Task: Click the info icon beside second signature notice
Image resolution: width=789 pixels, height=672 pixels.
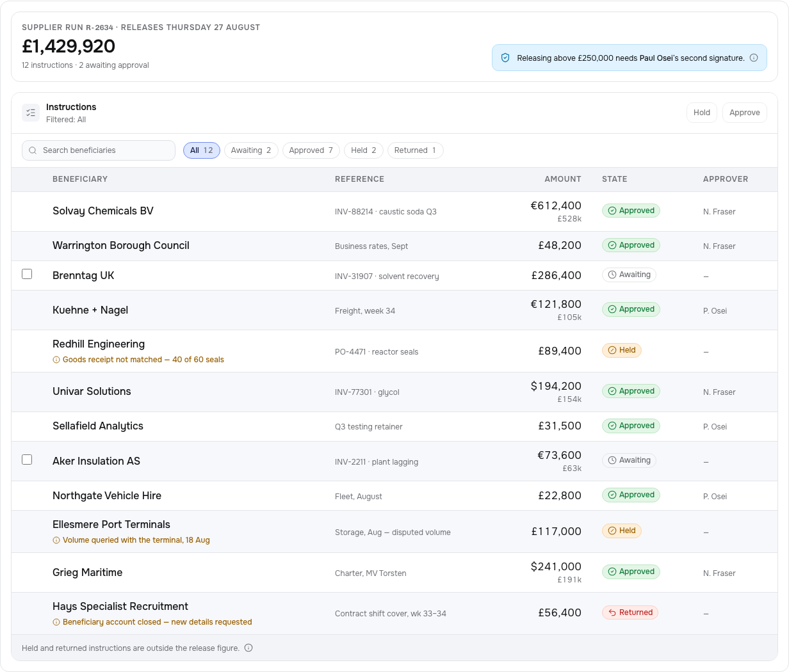Action: pos(754,58)
